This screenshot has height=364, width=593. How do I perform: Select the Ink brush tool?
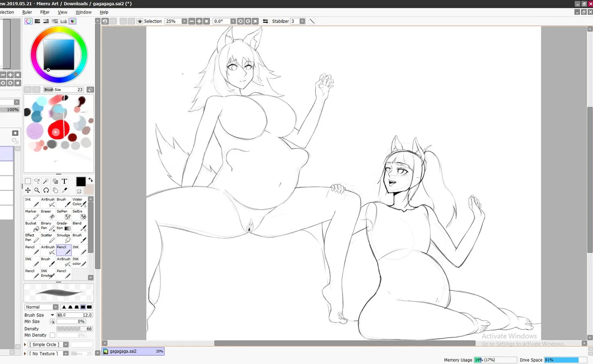(32, 202)
